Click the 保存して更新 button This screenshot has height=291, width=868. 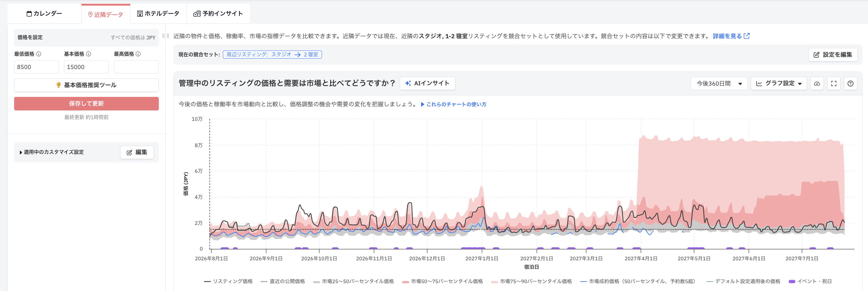pos(86,104)
